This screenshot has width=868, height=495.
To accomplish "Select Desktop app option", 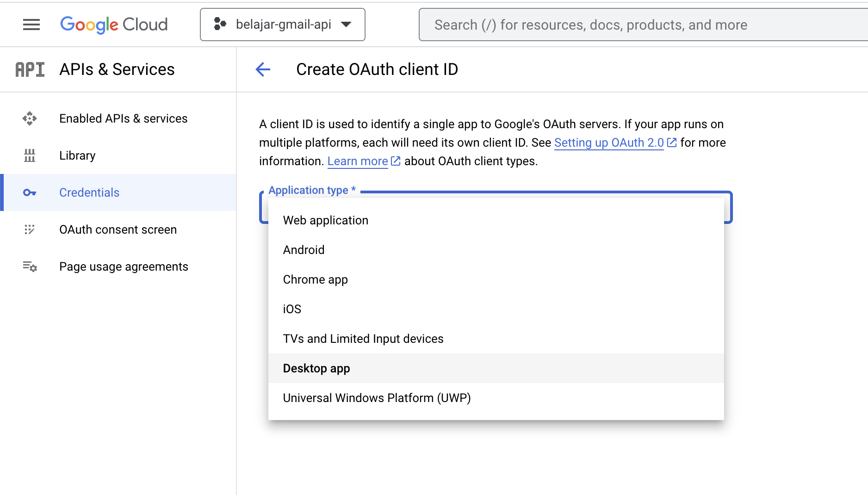I will pyautogui.click(x=496, y=368).
